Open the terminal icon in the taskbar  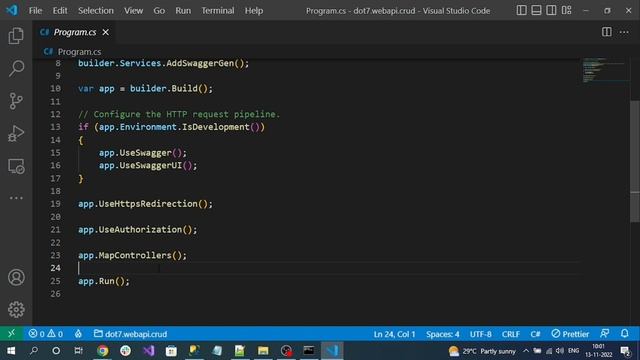click(x=309, y=351)
